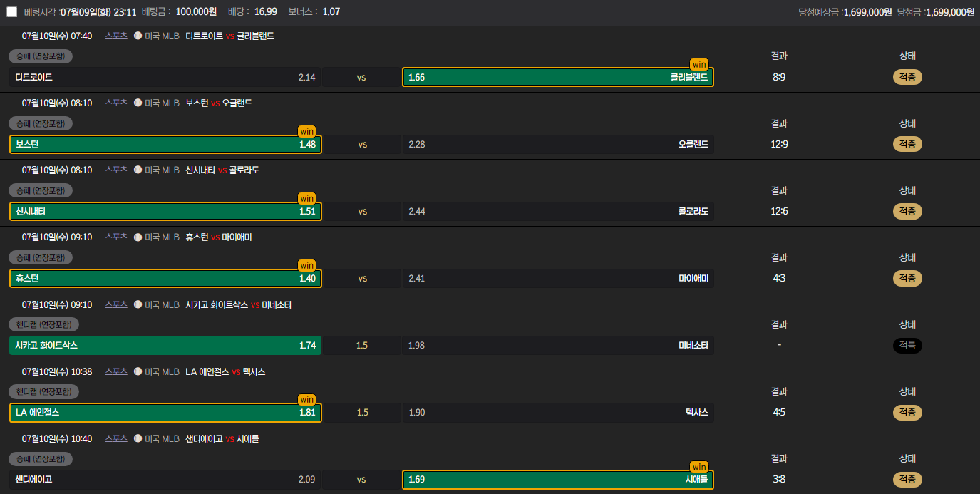Click baseball icon in 보스턴 vs 오클랜드 row
Viewport: 980px width, 494px height.
point(138,103)
